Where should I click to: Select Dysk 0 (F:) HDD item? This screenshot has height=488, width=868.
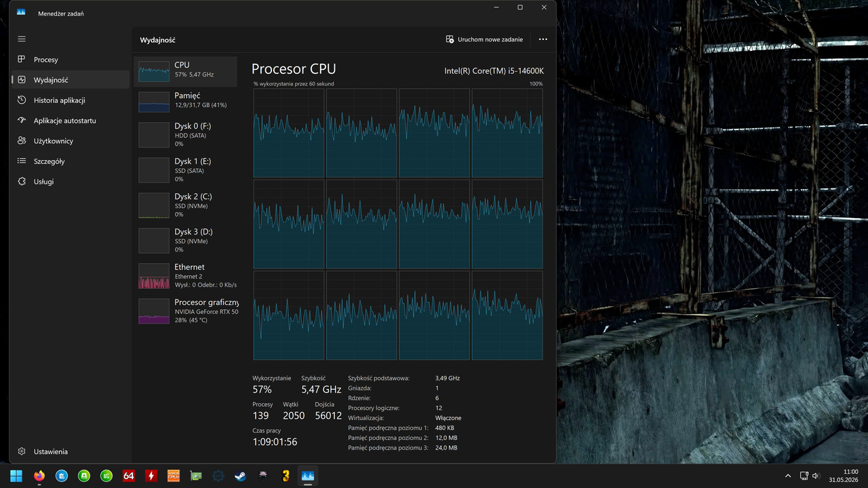point(186,135)
